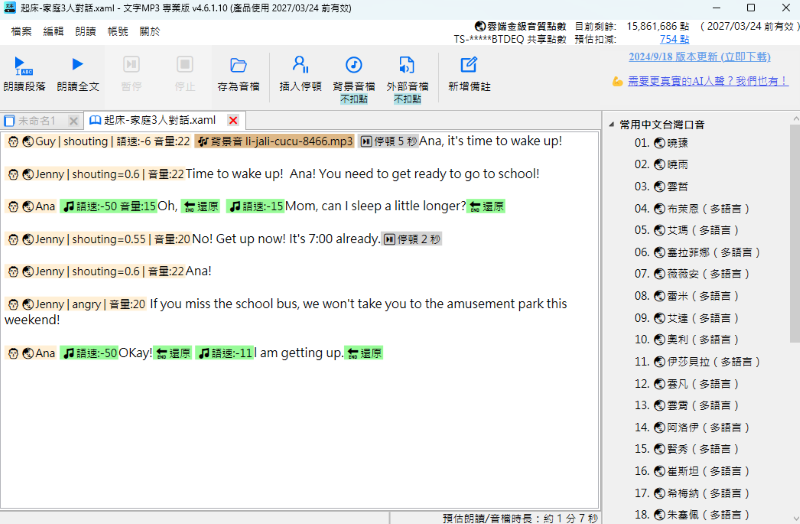This screenshot has width=800, height=524.
Task: Open the 外部音檔 external audio icon
Action: click(406, 66)
